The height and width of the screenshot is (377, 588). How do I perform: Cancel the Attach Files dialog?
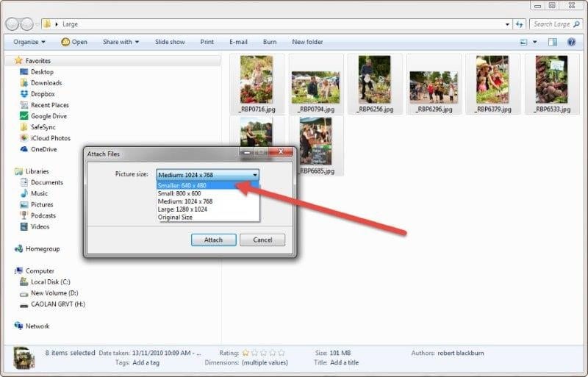(262, 240)
